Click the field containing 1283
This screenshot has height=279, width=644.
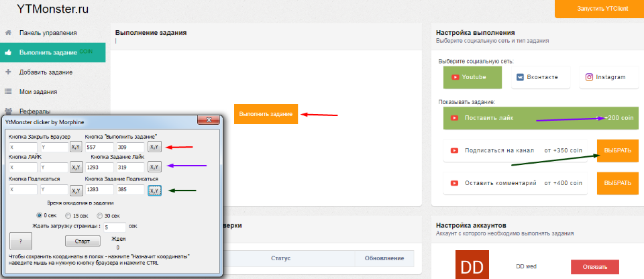(x=99, y=190)
